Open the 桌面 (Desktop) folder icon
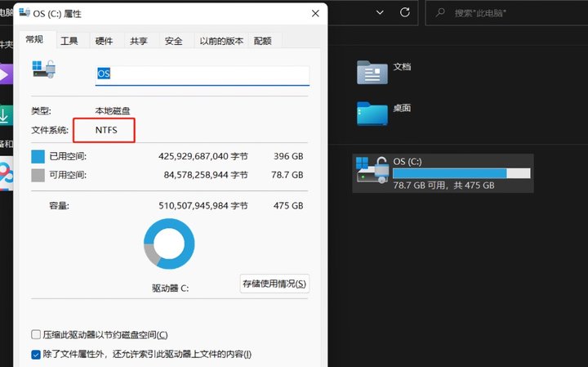Viewport: 588px width, 367px height. (x=372, y=114)
